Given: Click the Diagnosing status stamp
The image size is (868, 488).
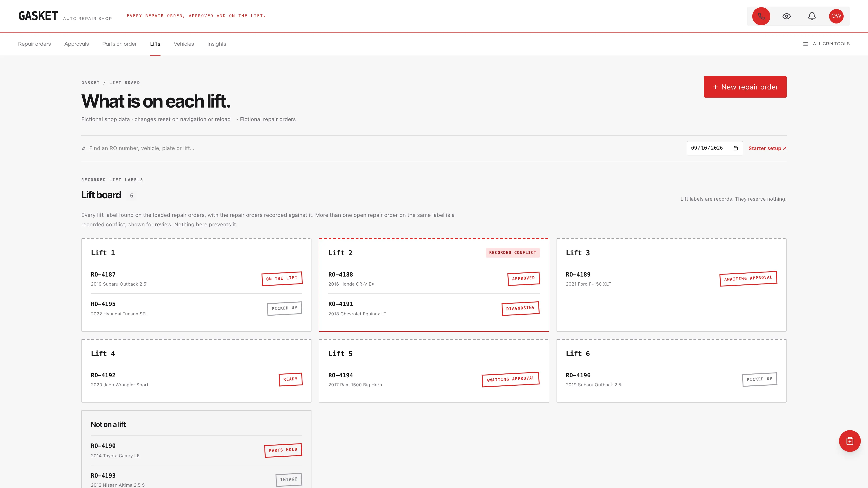Looking at the screenshot, I should point(520,308).
